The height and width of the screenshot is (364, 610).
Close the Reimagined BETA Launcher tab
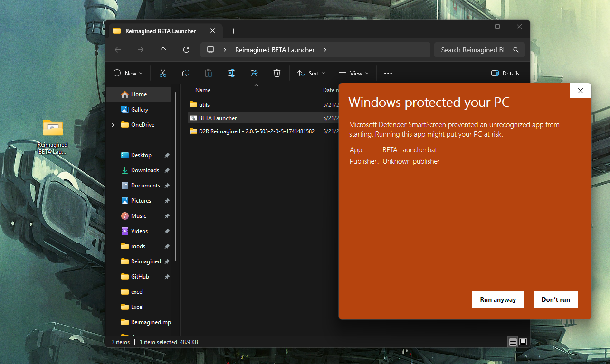[212, 31]
